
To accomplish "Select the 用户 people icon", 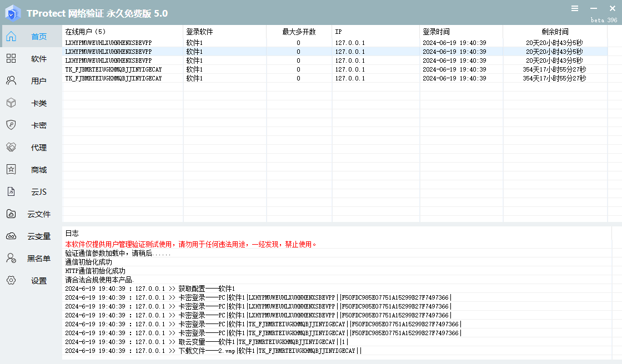I will (x=11, y=81).
